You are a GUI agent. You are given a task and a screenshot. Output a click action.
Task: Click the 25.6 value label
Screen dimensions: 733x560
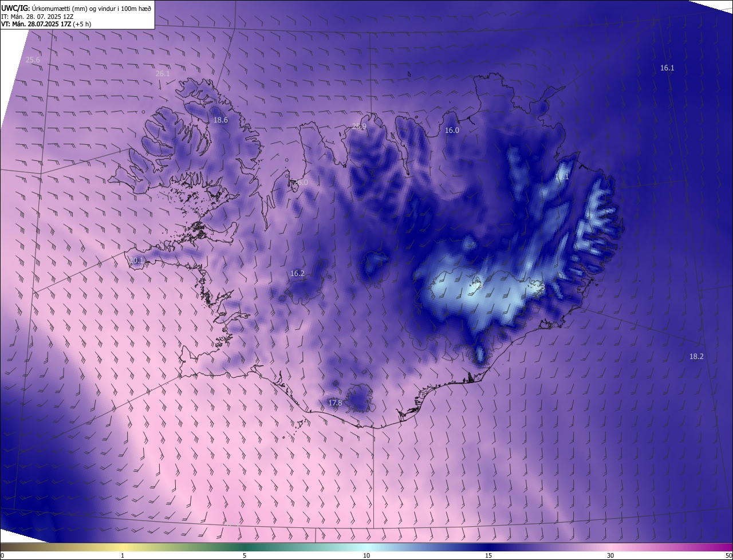tap(33, 60)
